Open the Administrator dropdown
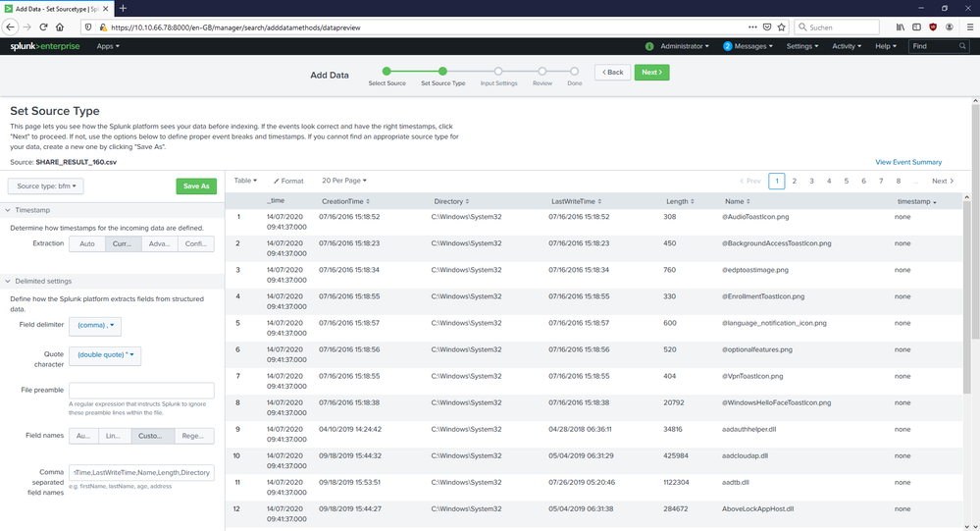 coord(685,46)
